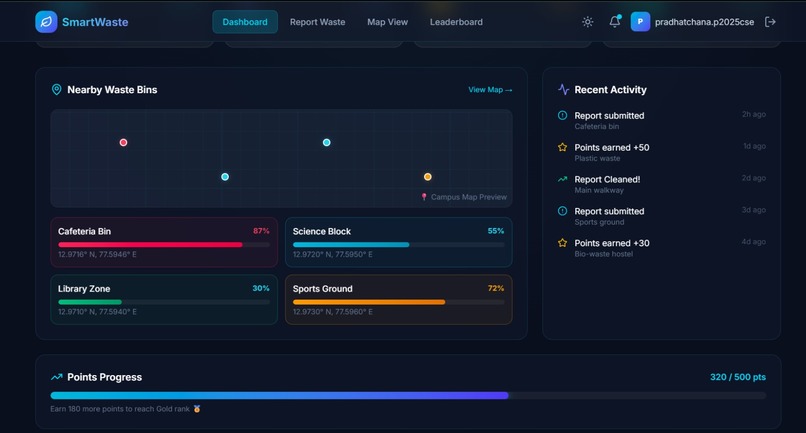Open the notifications bell icon
The width and height of the screenshot is (806, 433).
tap(615, 22)
